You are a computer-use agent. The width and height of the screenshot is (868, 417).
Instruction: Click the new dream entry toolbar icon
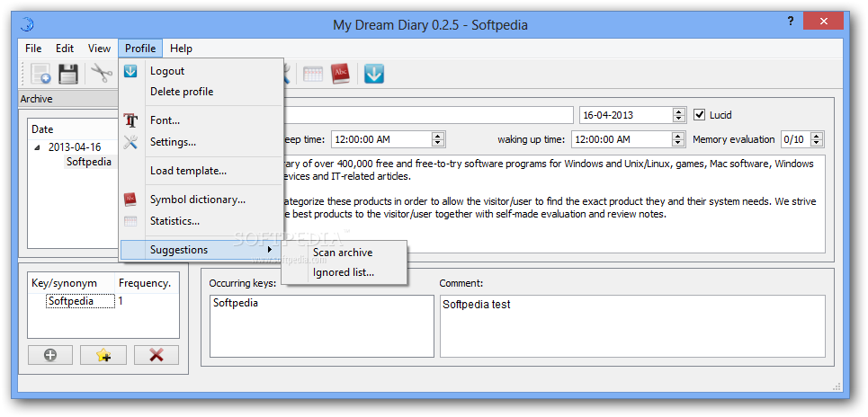(x=40, y=74)
